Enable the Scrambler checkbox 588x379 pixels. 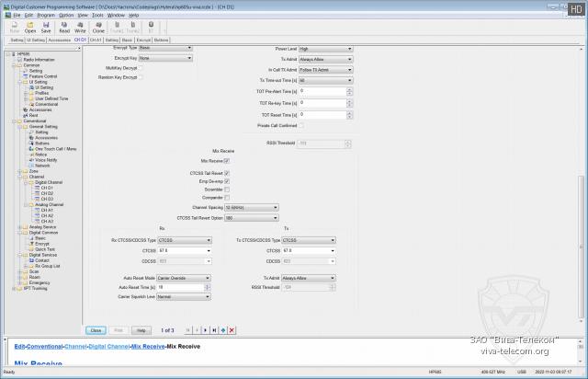[227, 189]
